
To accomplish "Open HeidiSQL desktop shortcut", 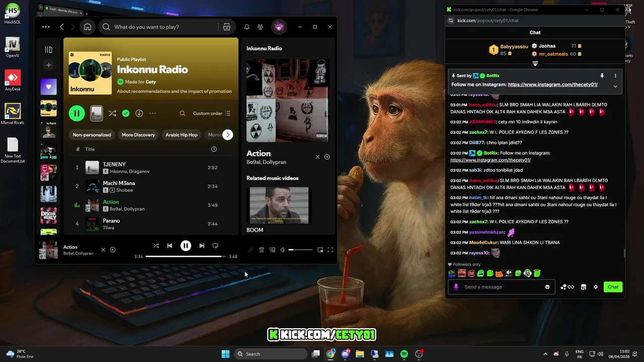I will (x=13, y=14).
